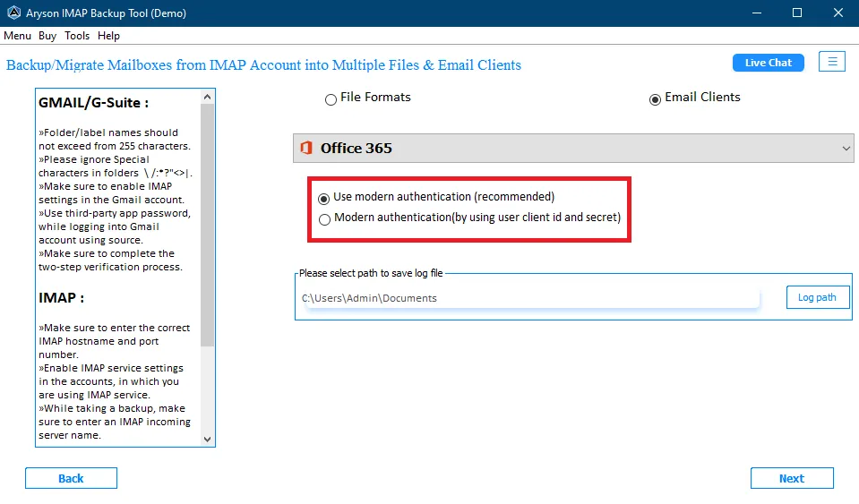
Task: Go Back to the previous step
Action: pos(71,478)
